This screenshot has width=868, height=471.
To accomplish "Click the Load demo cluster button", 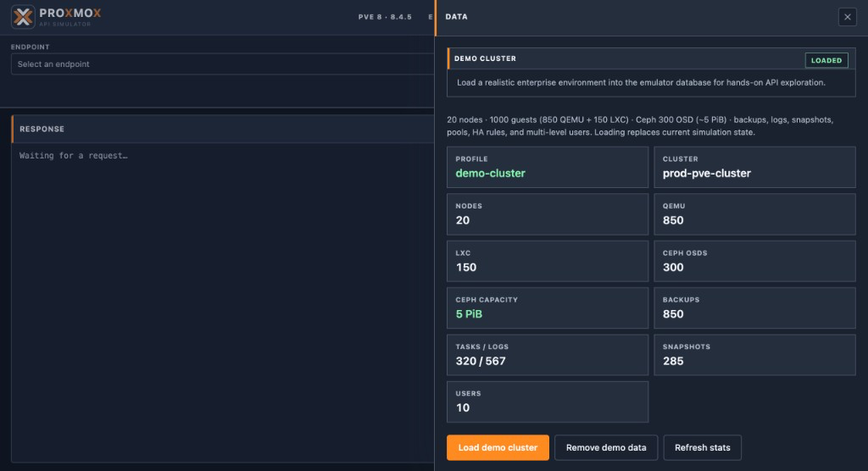I will [498, 447].
